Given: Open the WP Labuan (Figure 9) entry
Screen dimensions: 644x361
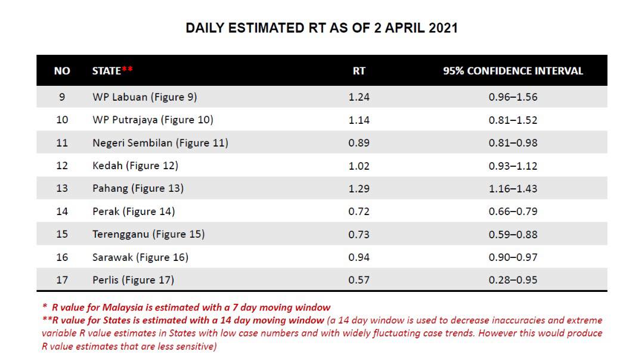Looking at the screenshot, I should (144, 97).
